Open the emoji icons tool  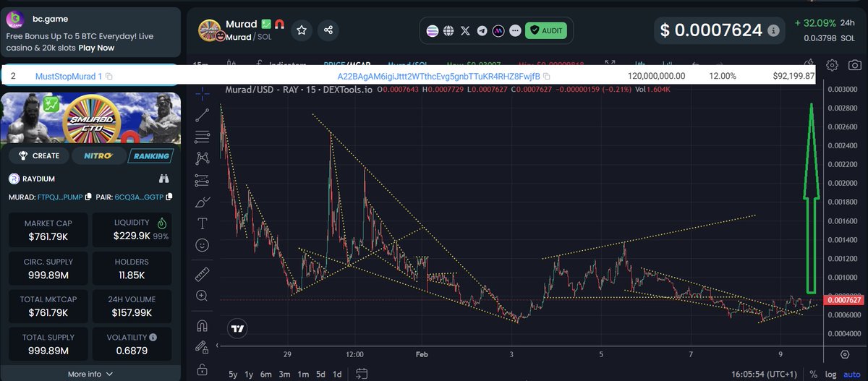coord(203,244)
